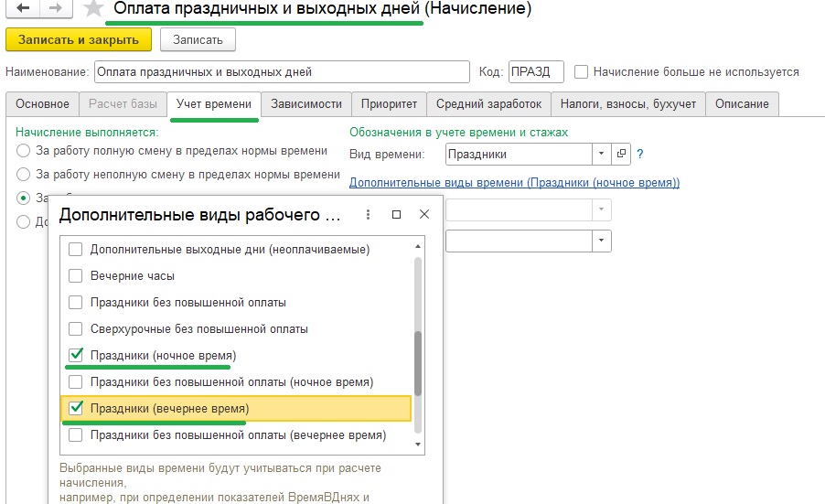This screenshot has height=504, width=825.
Task: Click into the Наименование input field
Action: coord(282,72)
